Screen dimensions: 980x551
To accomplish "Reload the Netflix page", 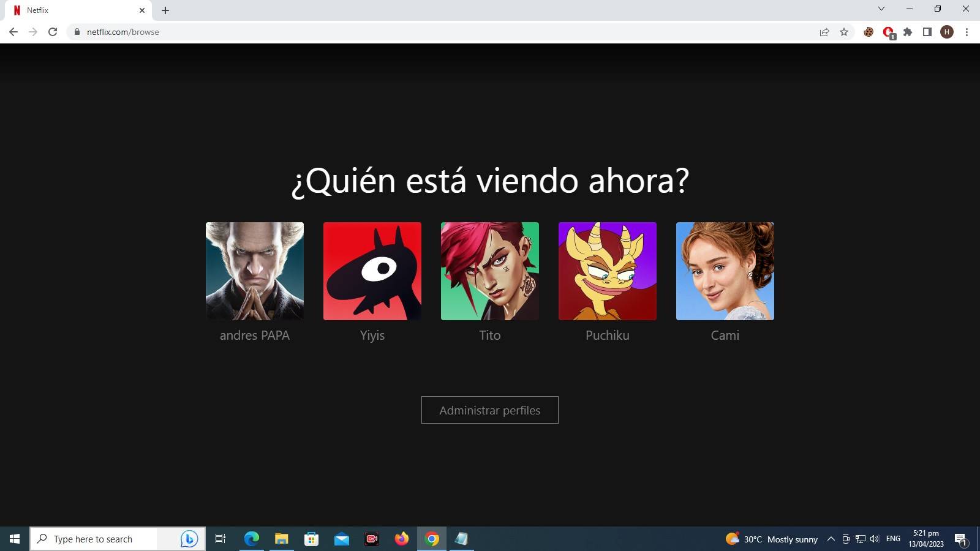I will [53, 32].
